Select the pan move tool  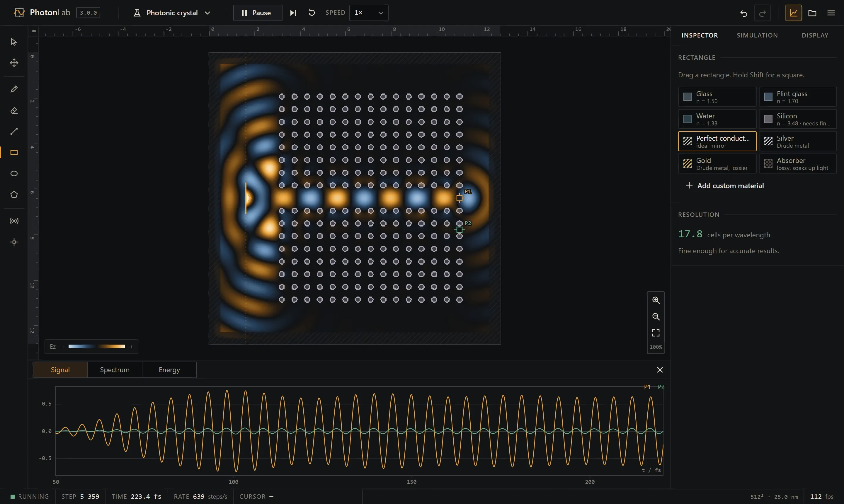(13, 62)
